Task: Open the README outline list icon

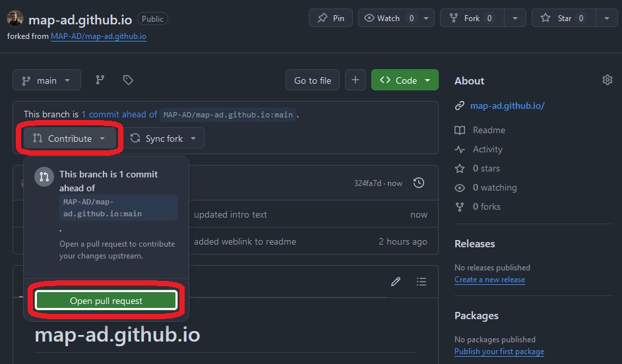Action: click(421, 282)
